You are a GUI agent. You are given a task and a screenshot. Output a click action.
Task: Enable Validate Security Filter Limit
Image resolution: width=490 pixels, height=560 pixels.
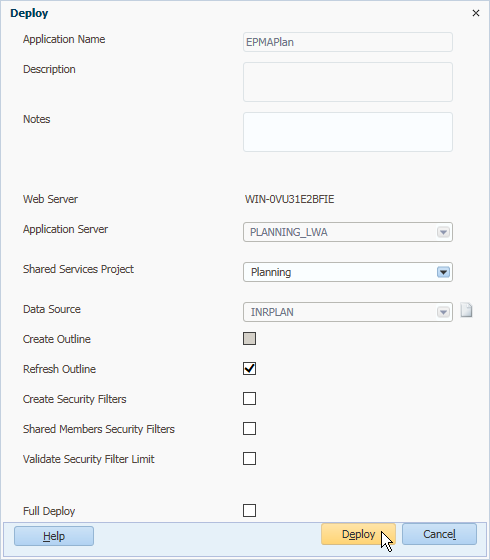coord(249,459)
